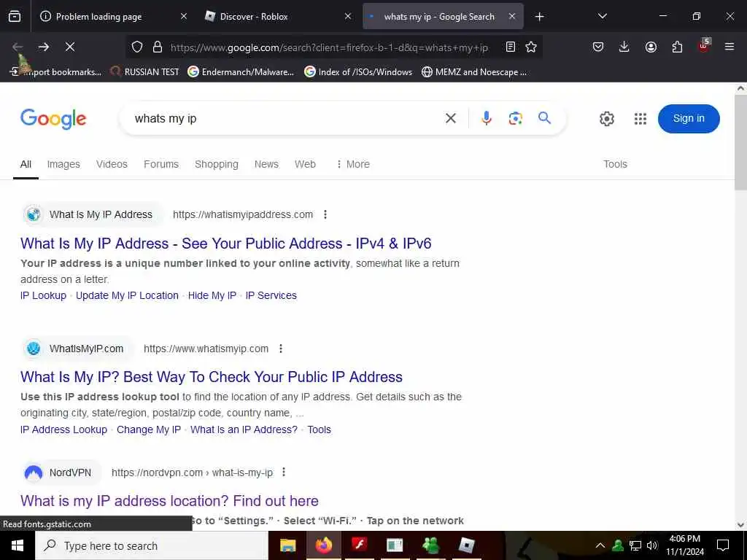Screen dimensions: 747x560
Task: Open volume control in system tray
Action: tap(652, 545)
